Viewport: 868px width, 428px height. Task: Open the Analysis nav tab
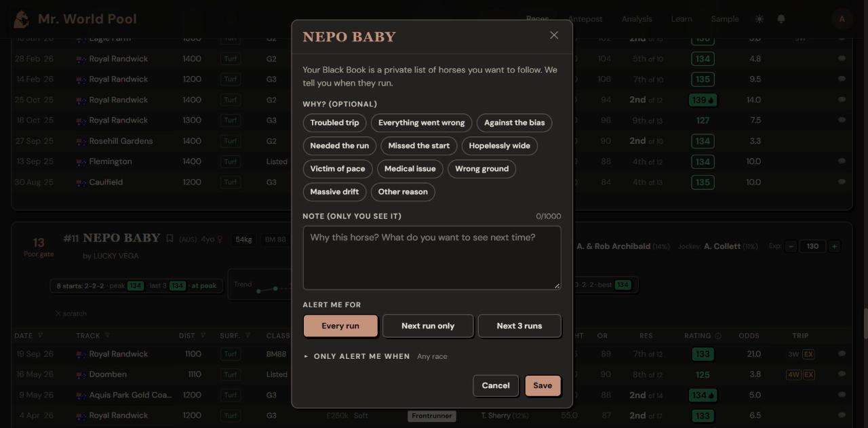(637, 19)
